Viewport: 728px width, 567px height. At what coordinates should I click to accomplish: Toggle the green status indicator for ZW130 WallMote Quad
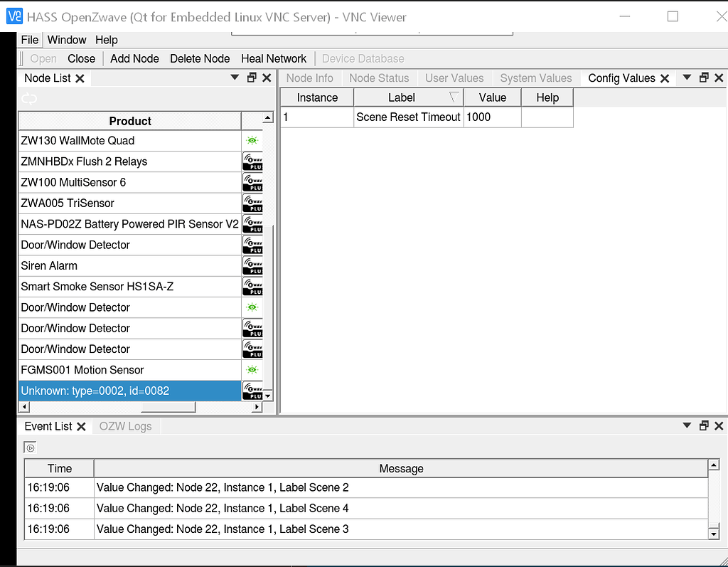coord(252,141)
